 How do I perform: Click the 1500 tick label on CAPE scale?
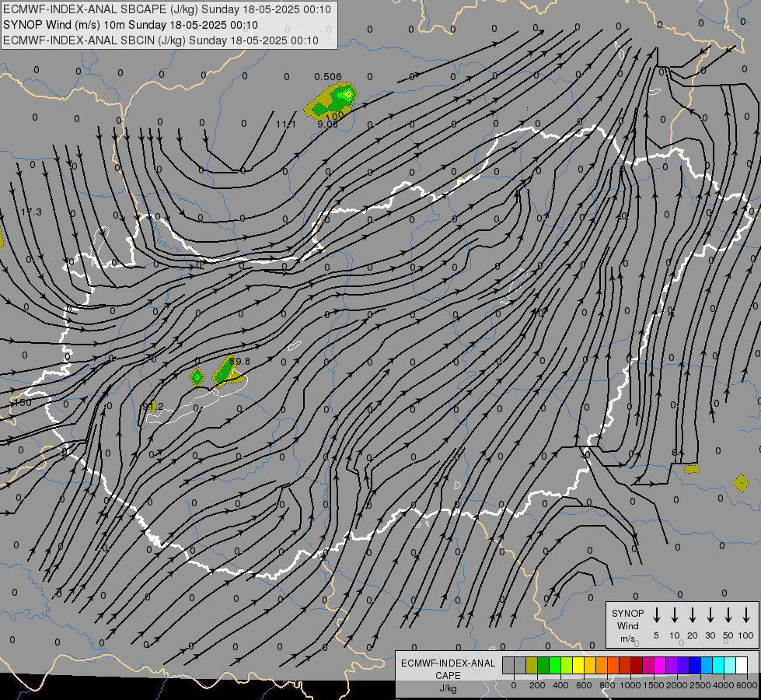pos(653,685)
